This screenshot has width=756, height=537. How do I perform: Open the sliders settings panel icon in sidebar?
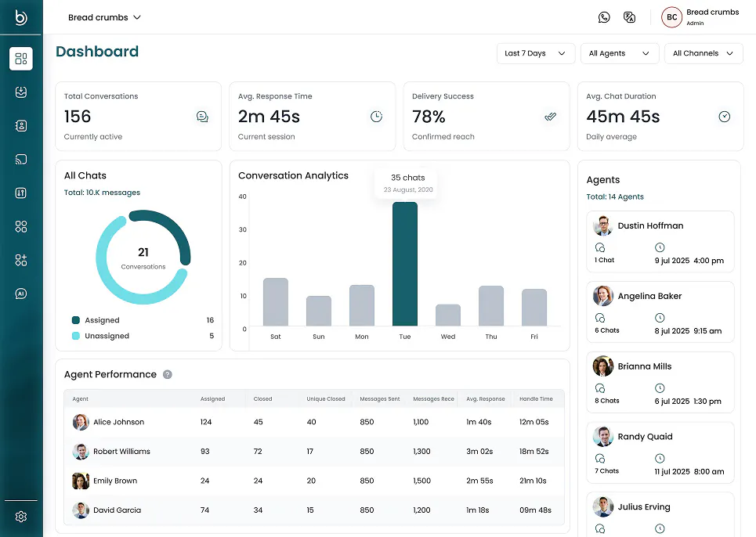20,193
